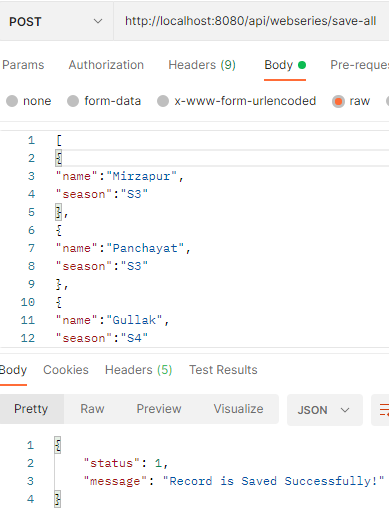Open request Headers (9) tab
Viewport: 389px width, 513px height.
coord(202,65)
